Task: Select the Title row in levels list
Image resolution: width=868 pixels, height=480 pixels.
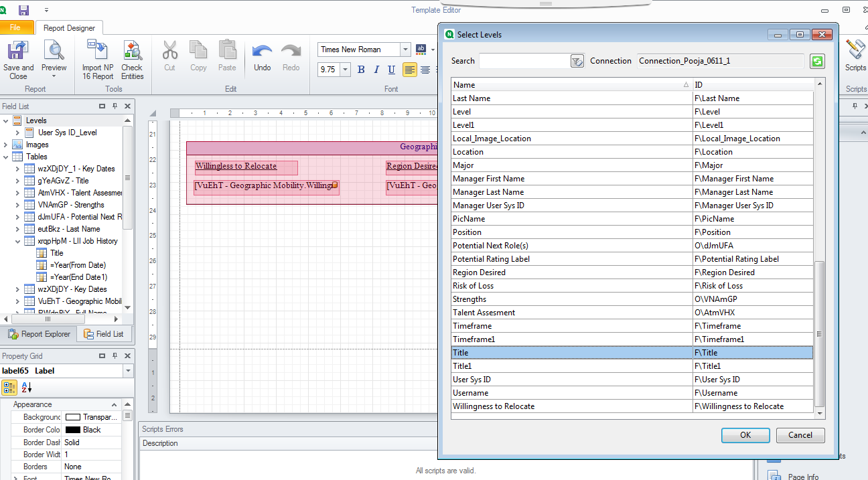Action: pos(632,353)
